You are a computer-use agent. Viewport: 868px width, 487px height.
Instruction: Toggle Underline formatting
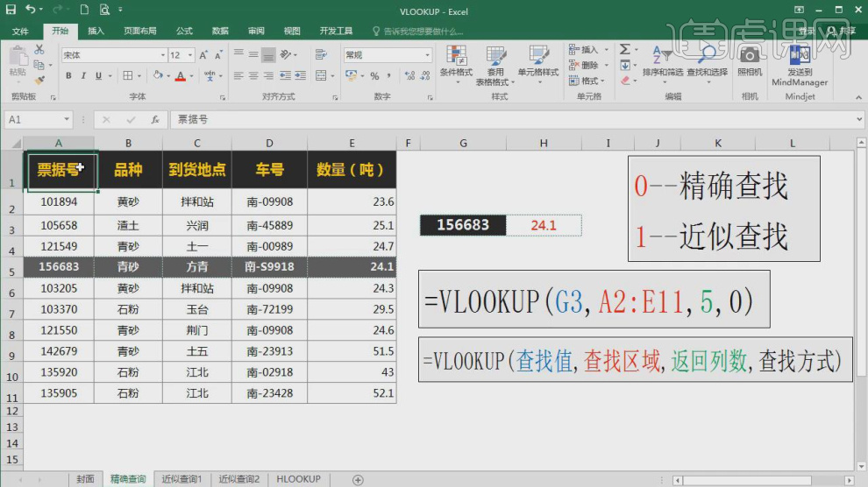click(x=98, y=75)
